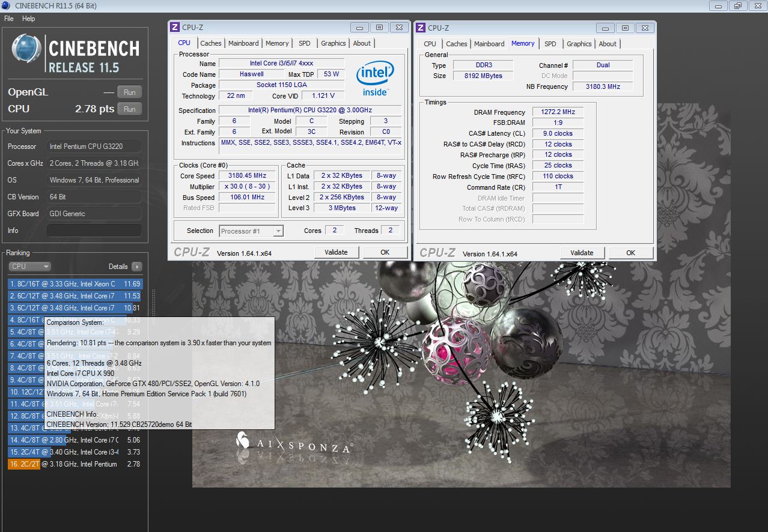This screenshot has width=768, height=532.
Task: Open SPD tab in right CPU-Z window
Action: [x=550, y=44]
